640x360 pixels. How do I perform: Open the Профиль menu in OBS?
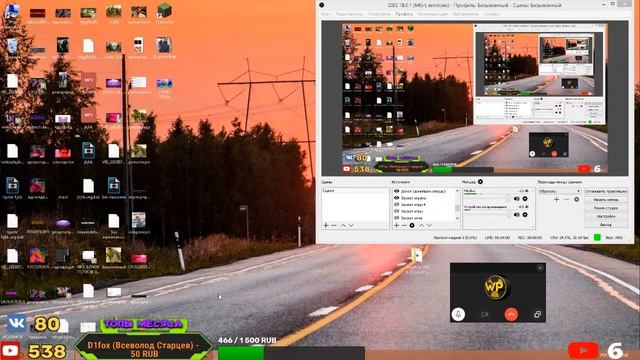click(404, 14)
